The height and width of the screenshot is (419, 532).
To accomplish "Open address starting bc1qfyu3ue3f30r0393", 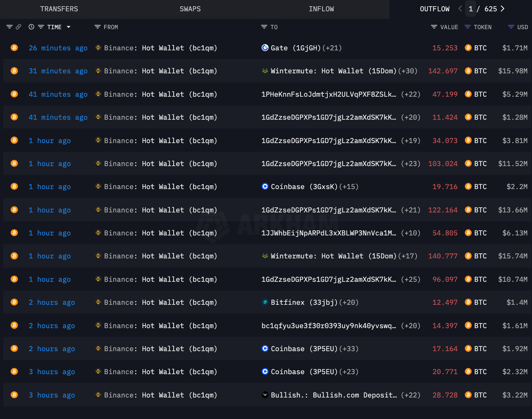I will (329, 326).
